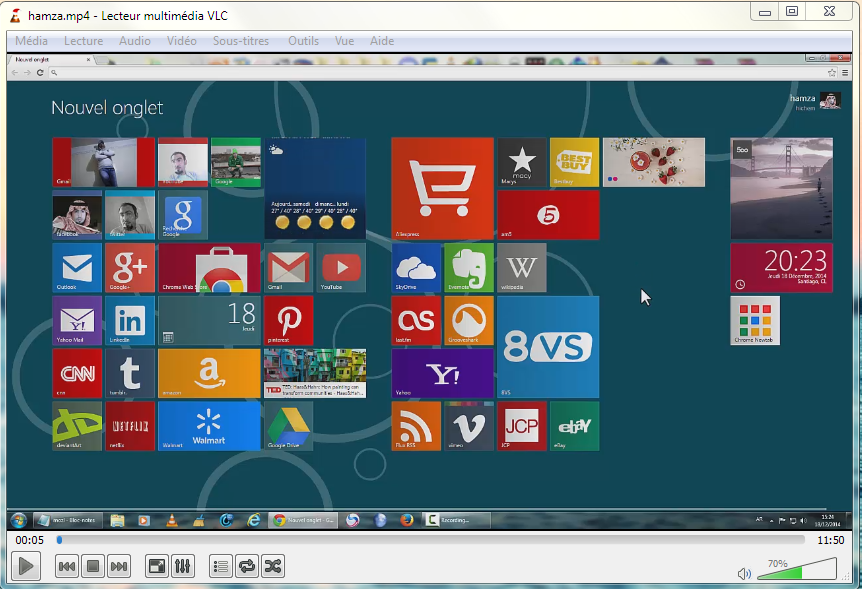Viewport: 862px width, 589px height.
Task: Open the Aide menu
Action: coord(382,41)
